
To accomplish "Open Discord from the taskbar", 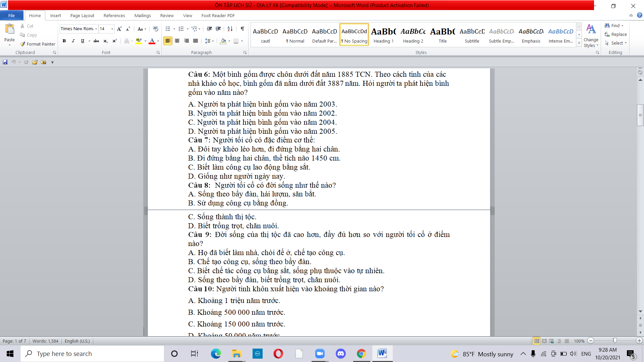I will [340, 354].
